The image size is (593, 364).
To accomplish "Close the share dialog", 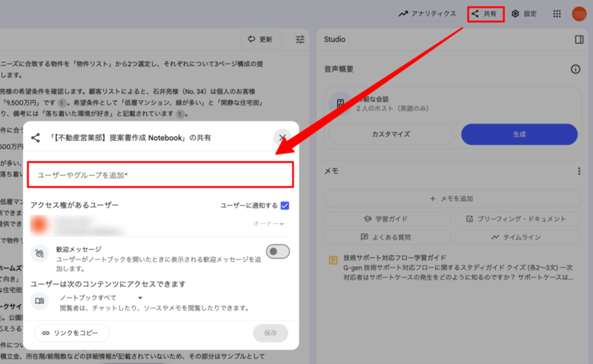I will point(282,138).
